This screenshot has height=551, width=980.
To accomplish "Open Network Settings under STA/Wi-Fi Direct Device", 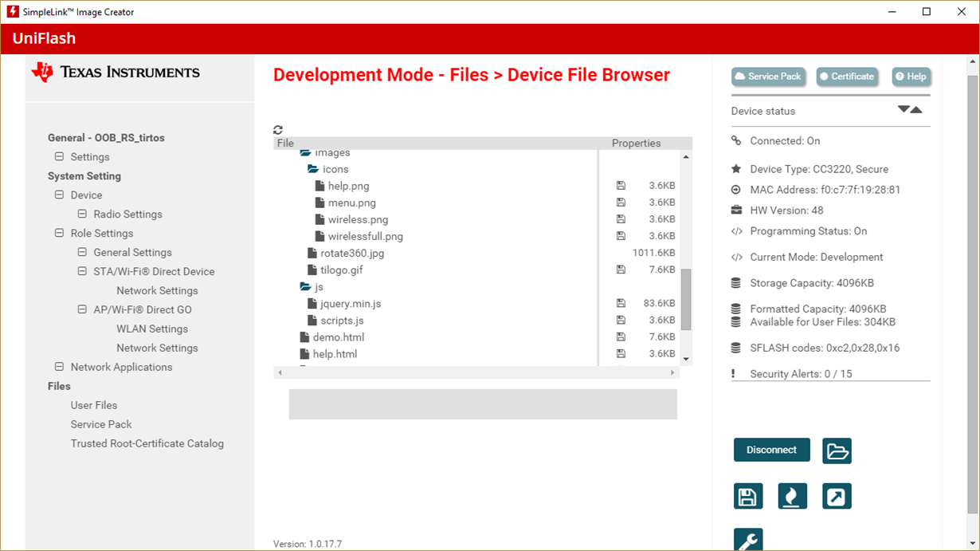I will (x=157, y=290).
